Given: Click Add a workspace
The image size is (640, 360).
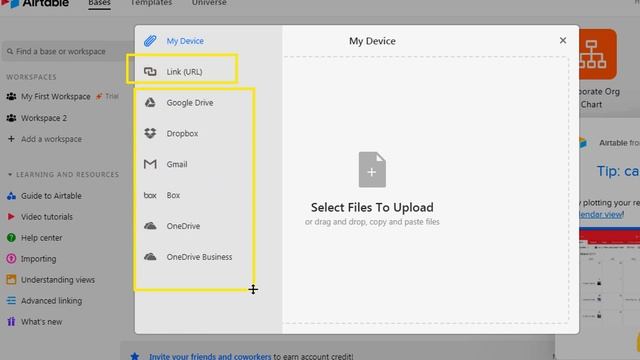Looking at the screenshot, I should point(51,139).
